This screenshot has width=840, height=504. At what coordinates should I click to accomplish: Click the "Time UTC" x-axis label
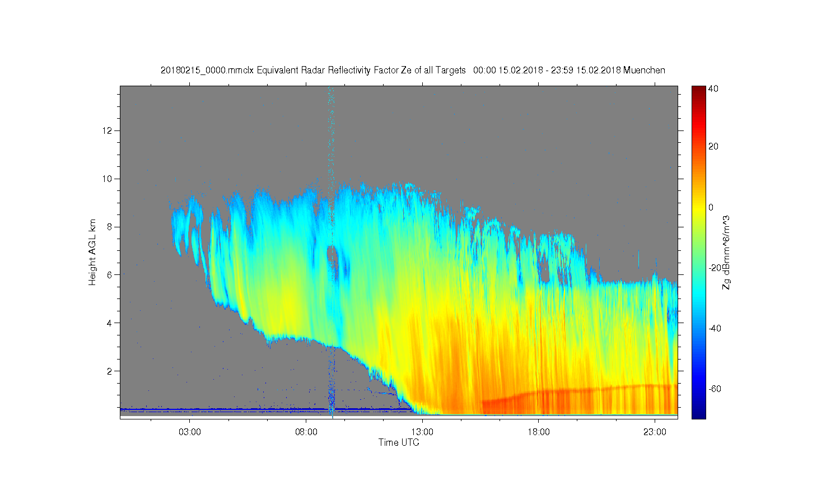click(x=399, y=442)
